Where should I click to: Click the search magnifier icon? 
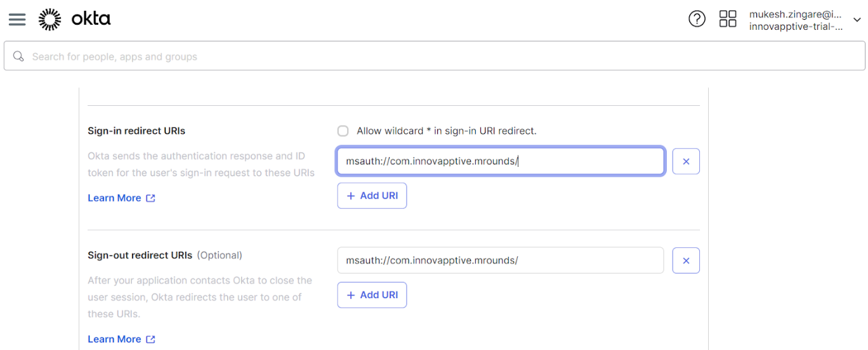18,56
